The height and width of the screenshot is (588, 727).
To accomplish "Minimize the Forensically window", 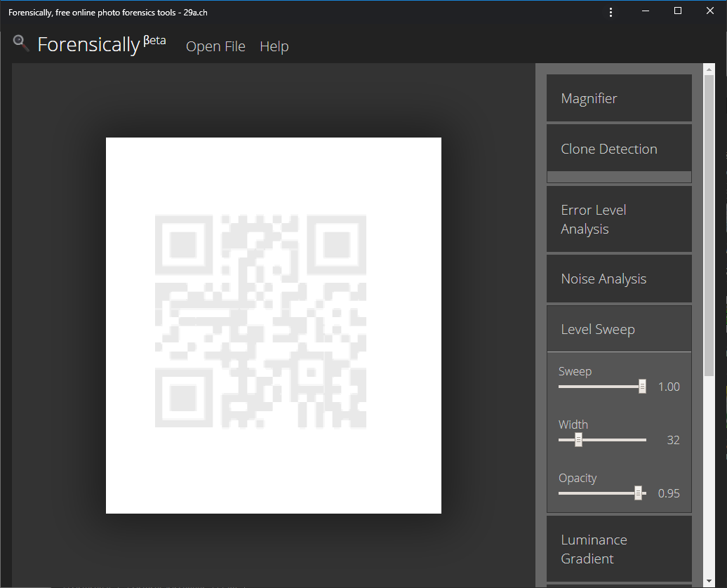I will [646, 11].
